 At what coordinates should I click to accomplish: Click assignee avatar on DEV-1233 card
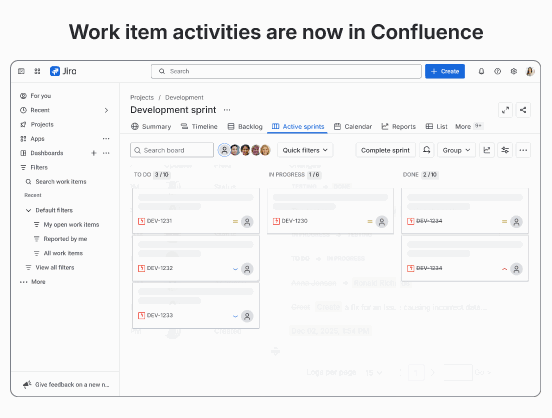coord(247,316)
